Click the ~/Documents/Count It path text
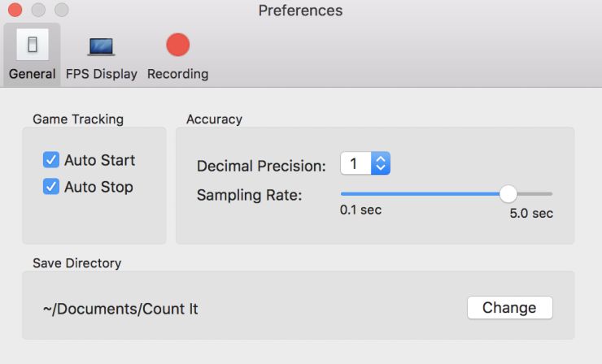Image resolution: width=602 pixels, height=364 pixels. click(120, 309)
